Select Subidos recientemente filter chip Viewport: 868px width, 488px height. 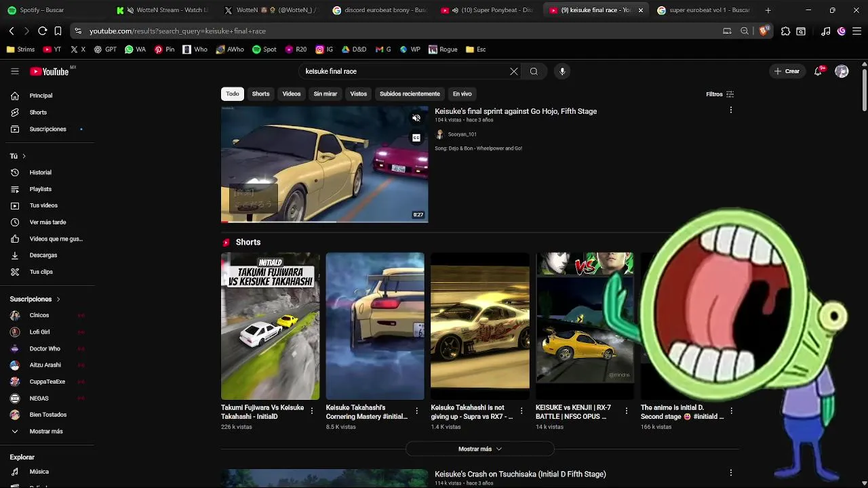pos(410,94)
